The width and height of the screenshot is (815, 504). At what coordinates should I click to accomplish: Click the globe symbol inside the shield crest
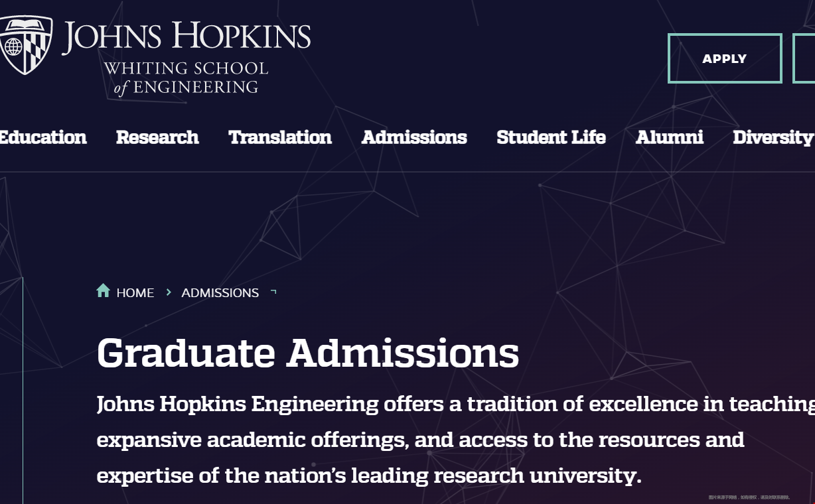pos(15,48)
